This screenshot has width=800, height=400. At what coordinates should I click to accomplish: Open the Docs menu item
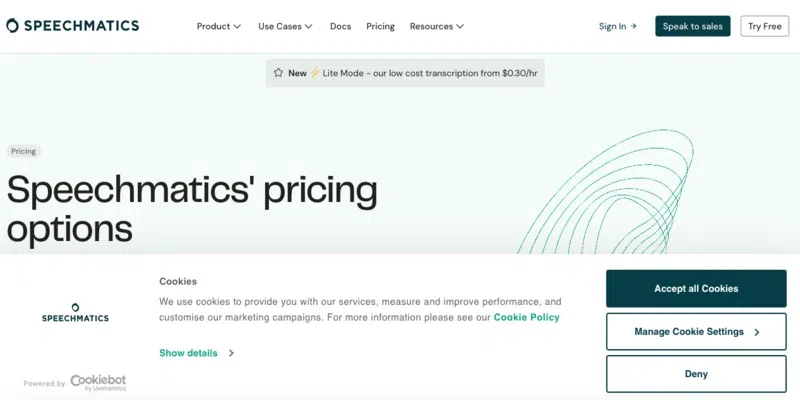pos(340,26)
